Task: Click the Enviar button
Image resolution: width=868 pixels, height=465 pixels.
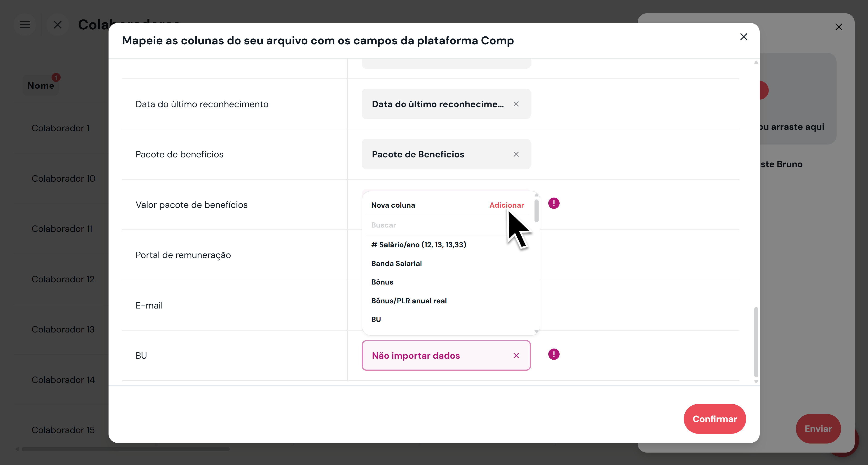Action: click(x=818, y=429)
